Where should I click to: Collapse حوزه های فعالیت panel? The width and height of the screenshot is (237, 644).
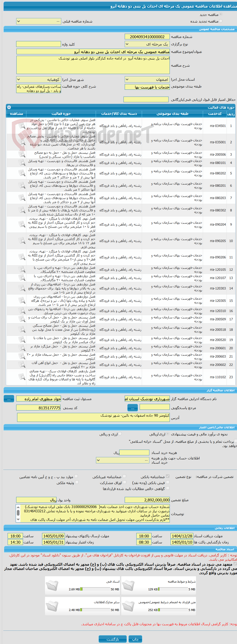pyautogui.click(x=9, y=107)
